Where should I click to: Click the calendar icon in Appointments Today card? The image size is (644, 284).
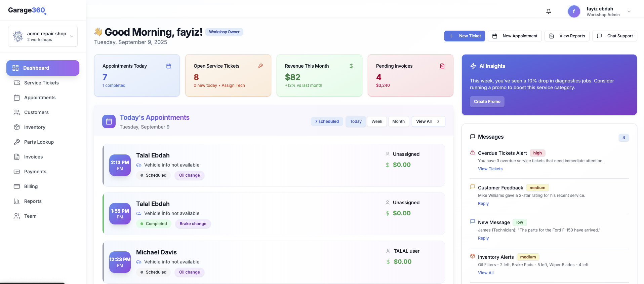pos(169,66)
